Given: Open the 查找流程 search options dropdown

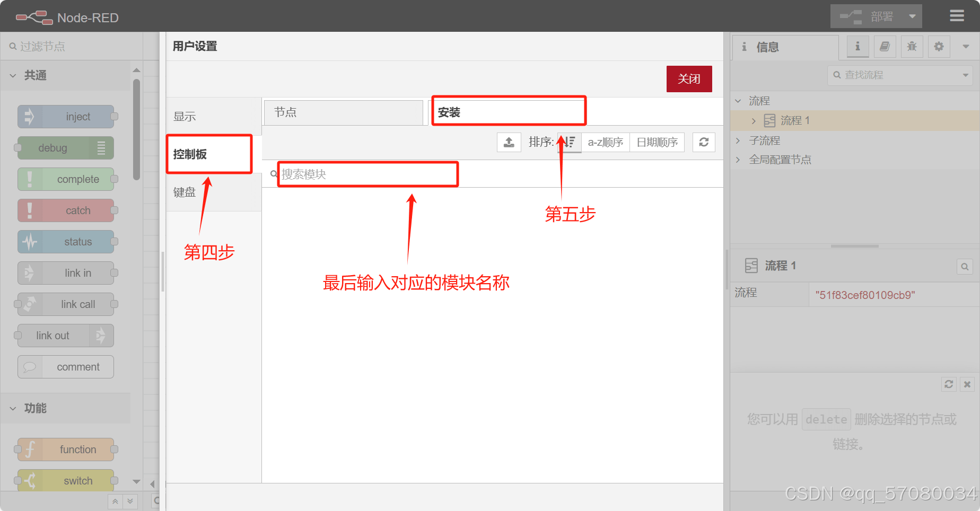Looking at the screenshot, I should [965, 75].
